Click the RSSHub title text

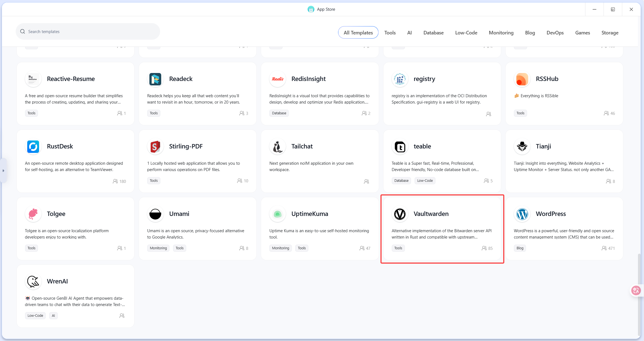547,79
